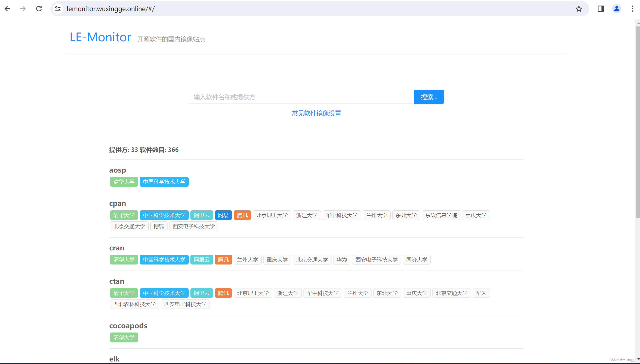
Task: Choose the 网易 tag under cpan
Action: pyautogui.click(x=223, y=215)
